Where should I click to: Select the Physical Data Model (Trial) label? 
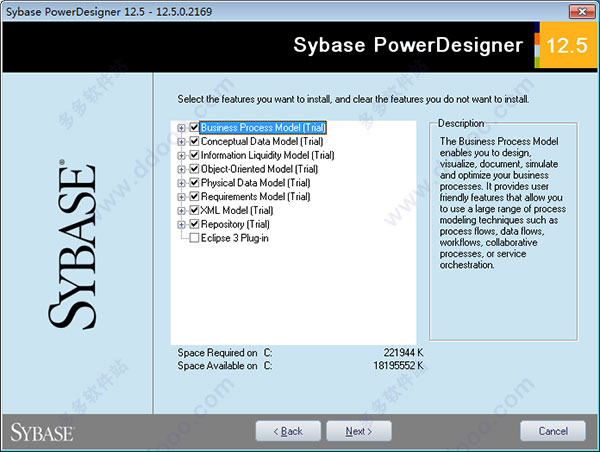click(256, 183)
